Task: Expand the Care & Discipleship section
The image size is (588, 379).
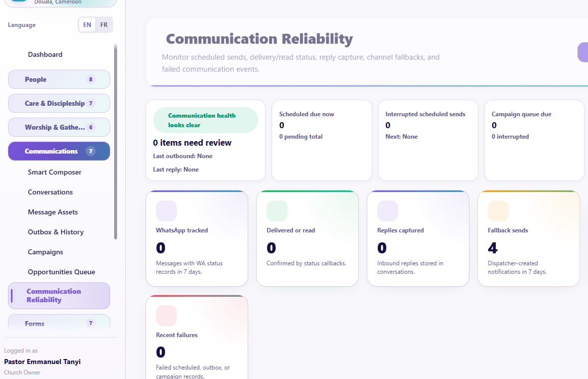Action: click(59, 103)
